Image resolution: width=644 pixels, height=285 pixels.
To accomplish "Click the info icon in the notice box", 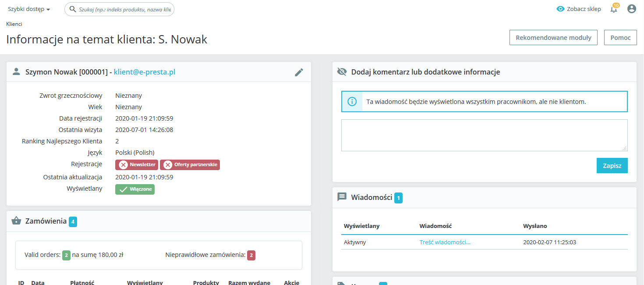I will [x=352, y=102].
